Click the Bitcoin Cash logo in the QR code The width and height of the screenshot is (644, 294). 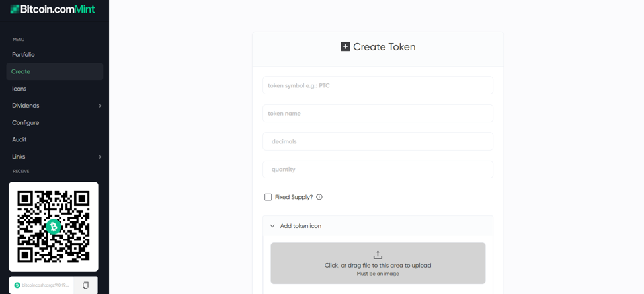click(54, 227)
